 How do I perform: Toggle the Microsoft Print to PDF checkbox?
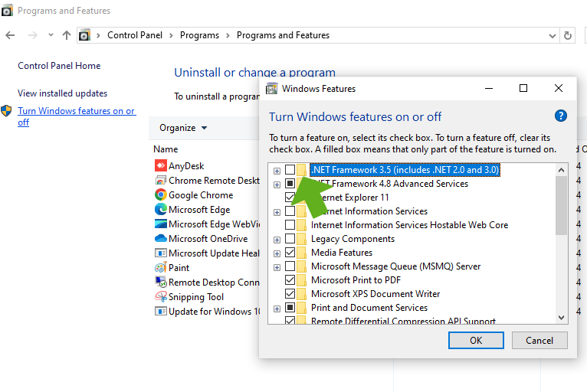[290, 280]
